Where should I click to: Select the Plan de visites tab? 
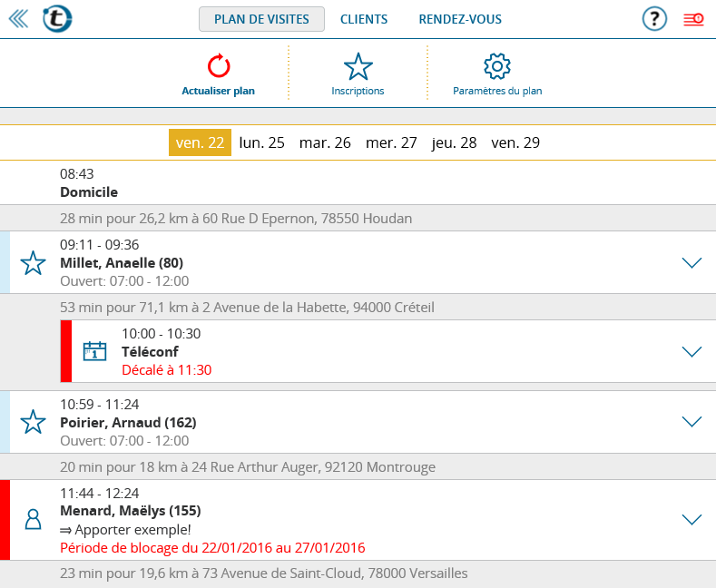[261, 19]
